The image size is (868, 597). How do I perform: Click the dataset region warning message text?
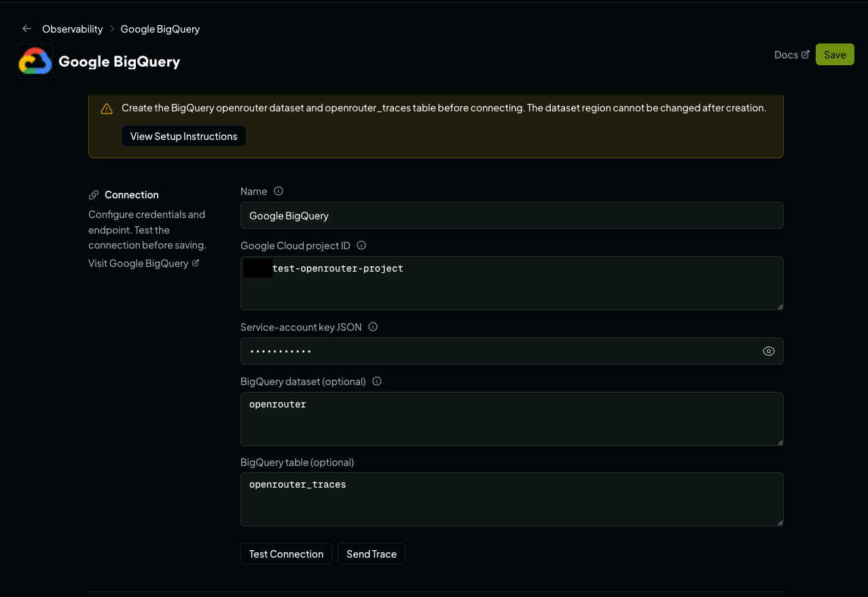click(x=444, y=108)
